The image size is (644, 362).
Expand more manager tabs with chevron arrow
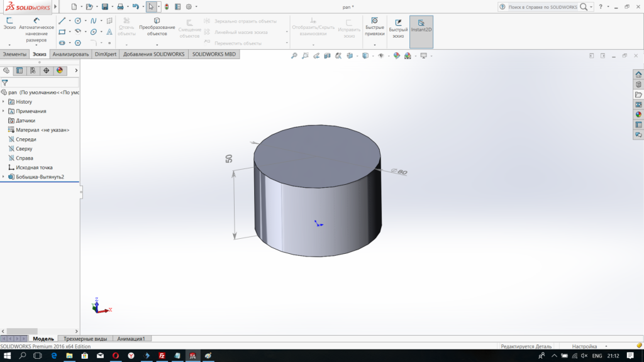click(x=76, y=70)
